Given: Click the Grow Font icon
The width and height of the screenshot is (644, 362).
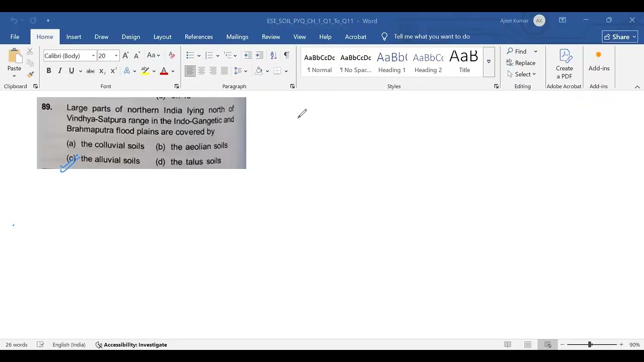Looking at the screenshot, I should click(125, 55).
